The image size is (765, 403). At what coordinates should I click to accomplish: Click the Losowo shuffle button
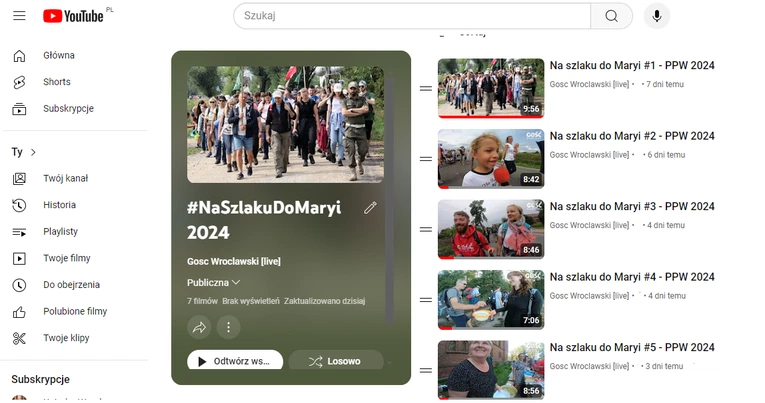336,361
